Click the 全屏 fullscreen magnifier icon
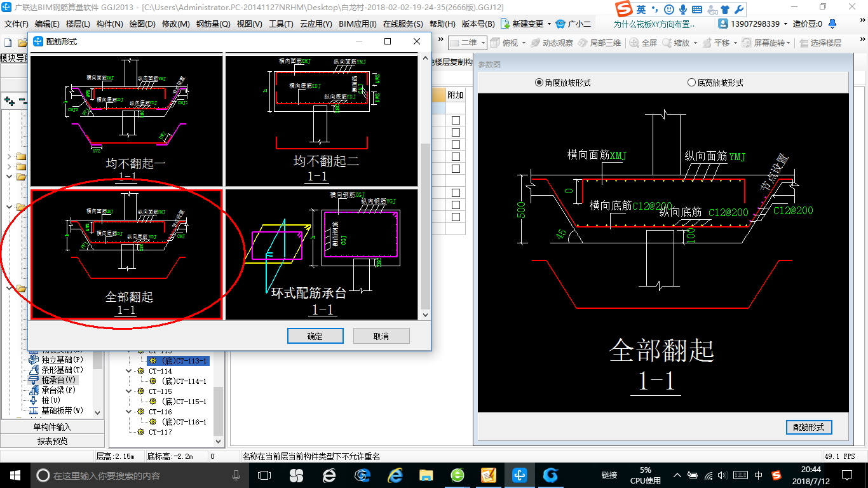This screenshot has height=488, width=868. point(634,43)
